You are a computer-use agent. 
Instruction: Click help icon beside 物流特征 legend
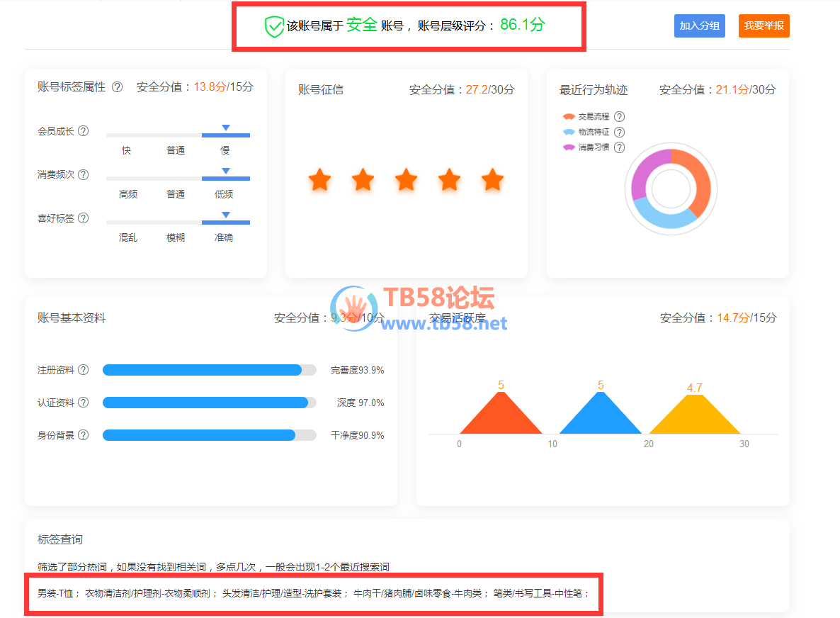pyautogui.click(x=620, y=132)
